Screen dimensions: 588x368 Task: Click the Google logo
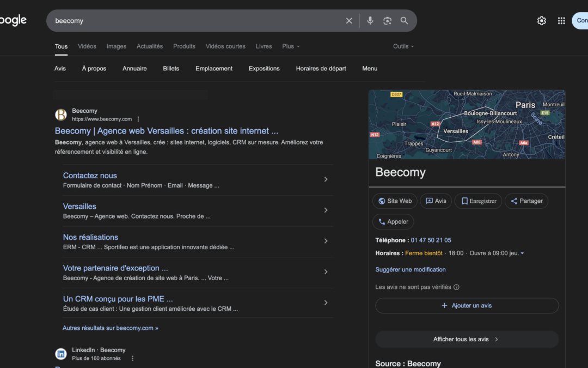(x=13, y=20)
